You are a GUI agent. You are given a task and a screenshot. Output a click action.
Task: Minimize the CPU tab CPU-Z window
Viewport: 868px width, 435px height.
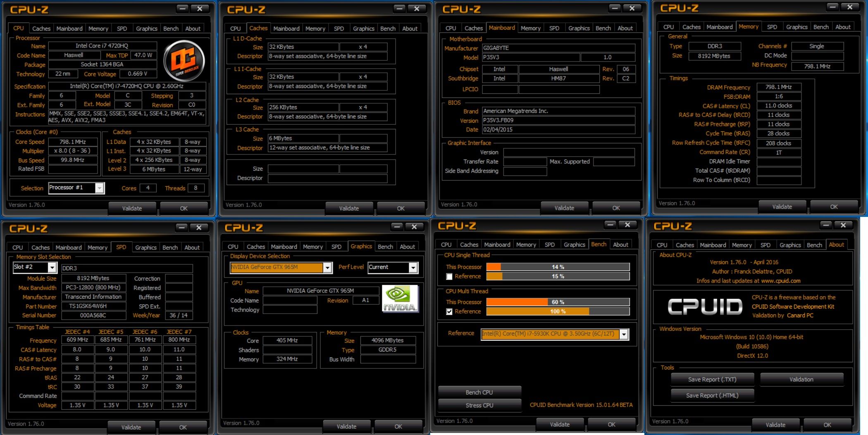pyautogui.click(x=182, y=9)
